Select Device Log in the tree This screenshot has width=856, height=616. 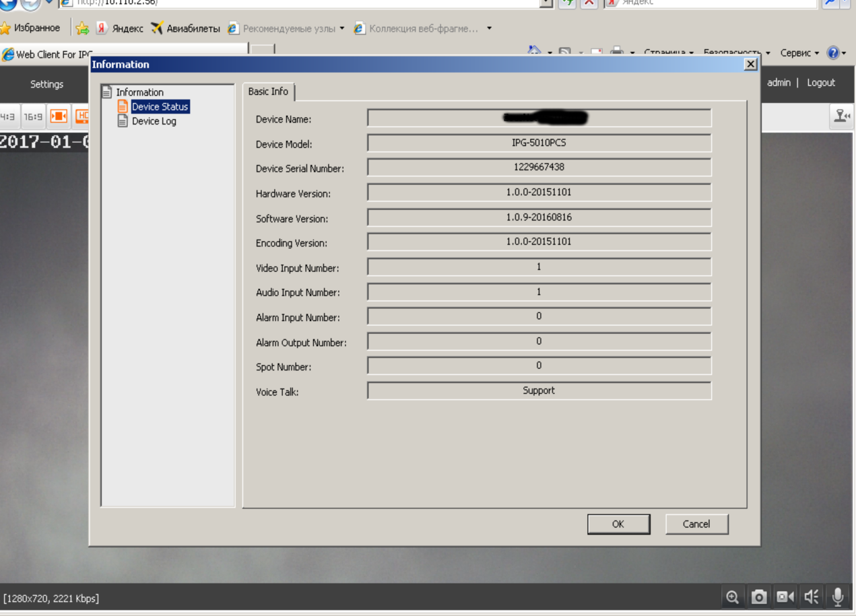pyautogui.click(x=154, y=121)
